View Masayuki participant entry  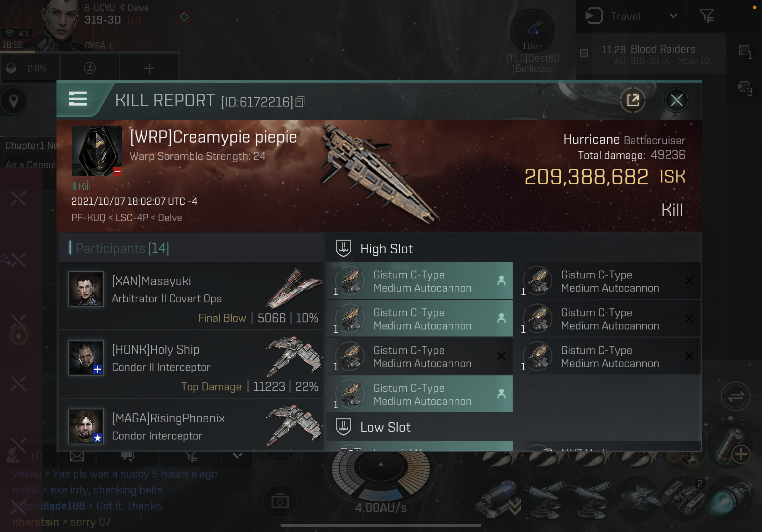191,295
